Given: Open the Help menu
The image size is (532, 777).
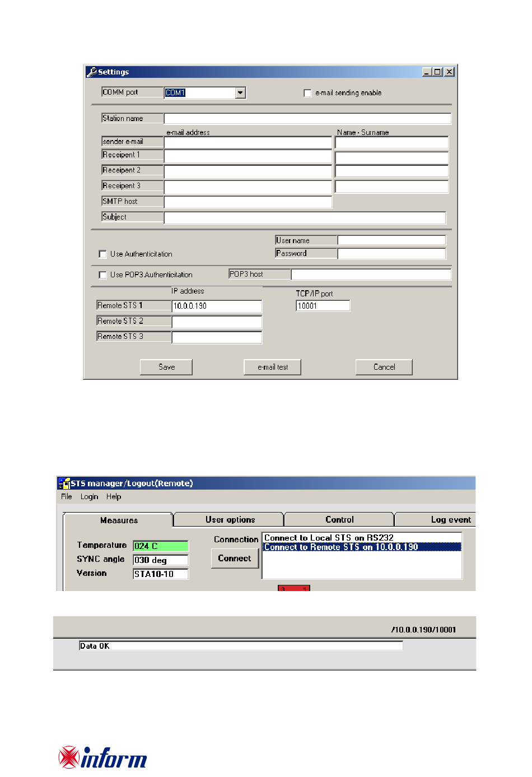Looking at the screenshot, I should click(x=114, y=496).
